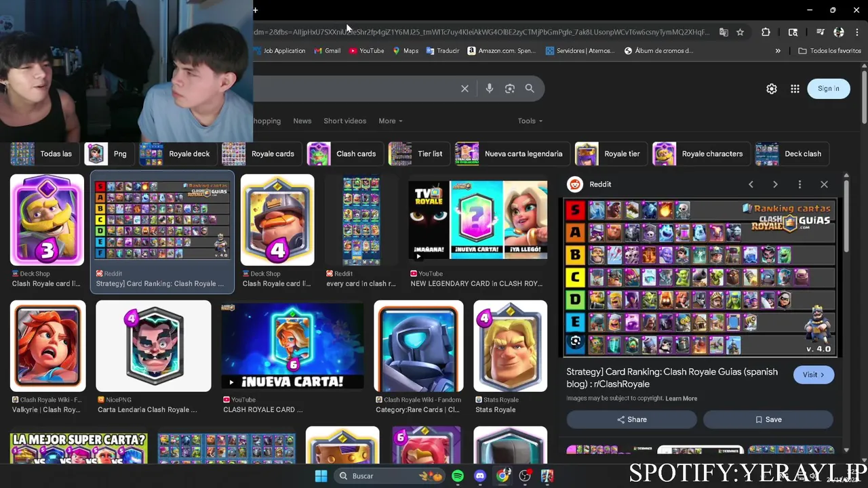Image resolution: width=868 pixels, height=488 pixels.
Task: Open the preview panel three-dot options
Action: [800, 184]
